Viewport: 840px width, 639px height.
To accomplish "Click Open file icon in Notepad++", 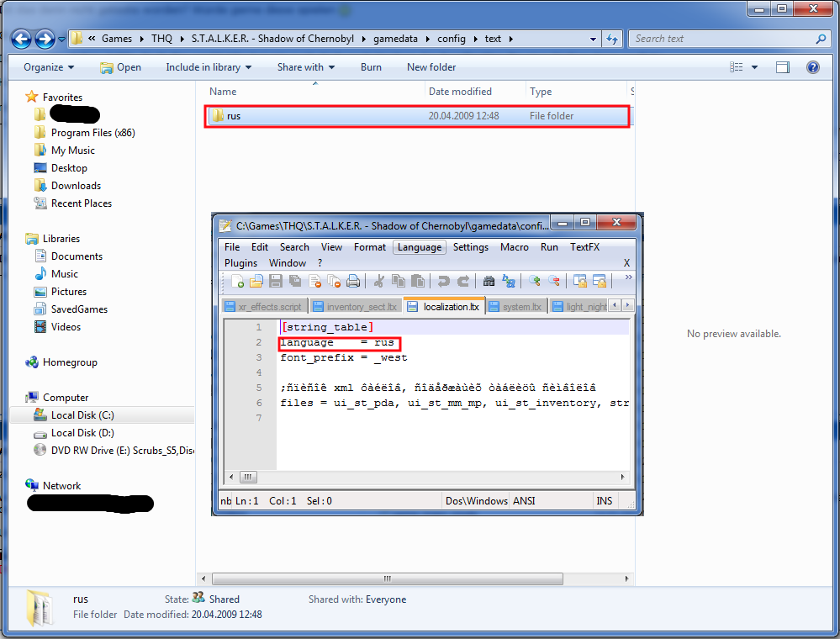I will [x=256, y=281].
